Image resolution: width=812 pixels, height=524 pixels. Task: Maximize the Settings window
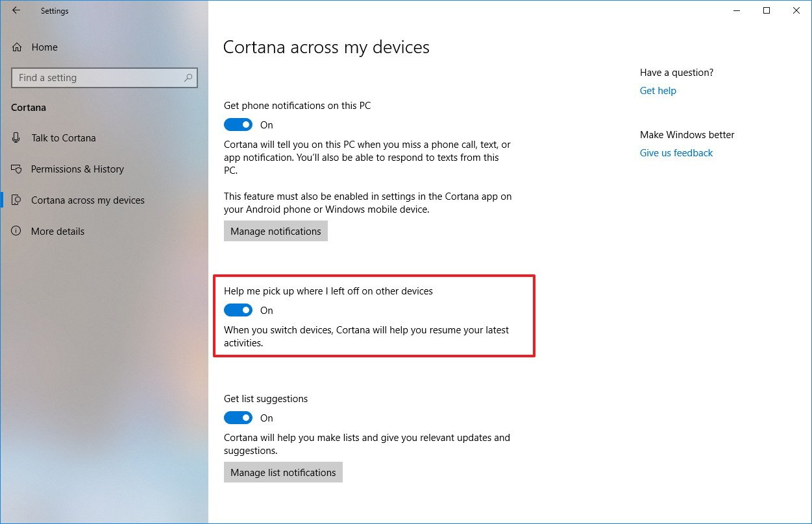[767, 10]
